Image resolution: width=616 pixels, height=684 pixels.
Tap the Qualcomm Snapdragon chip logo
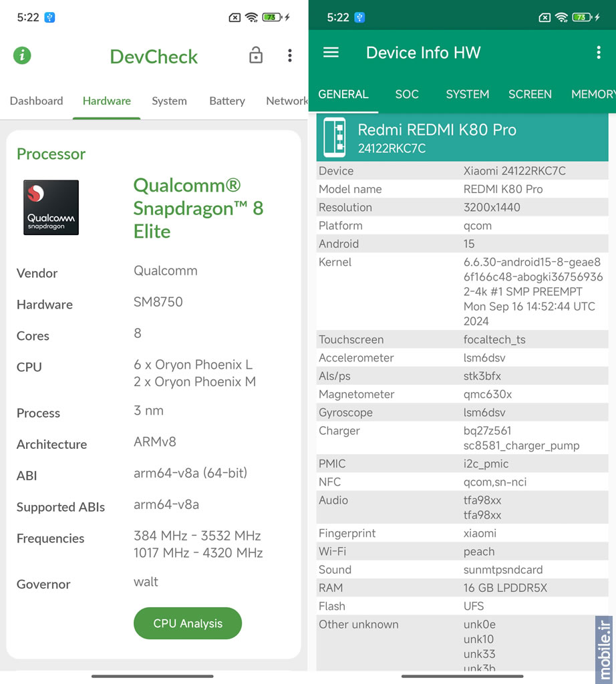point(51,208)
